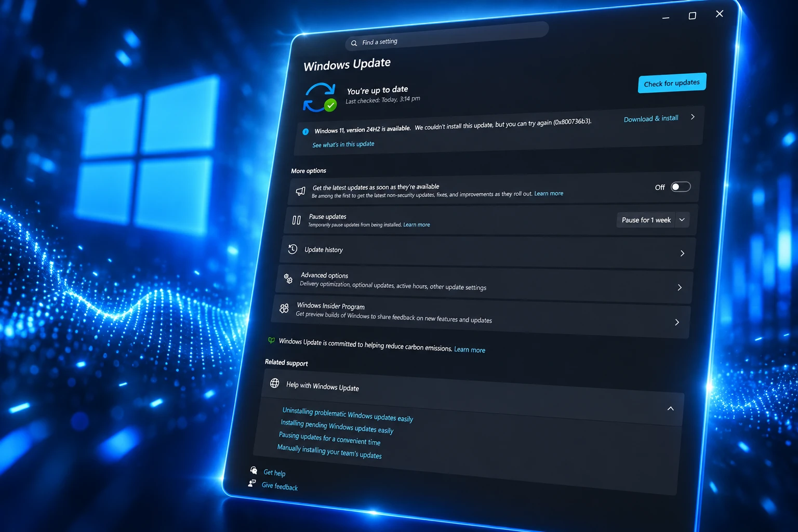Click the Give feedback link

tap(280, 486)
